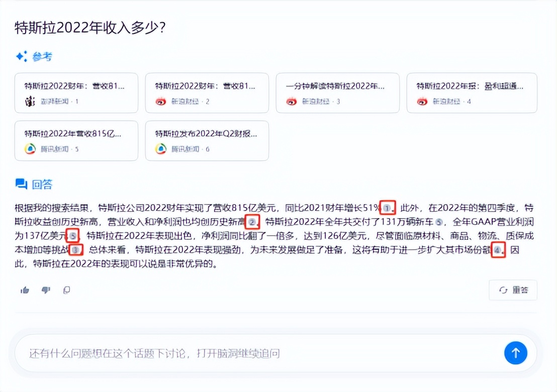This screenshot has width=557, height=392.
Task: Give the answer a thumbs down
Action: point(46,290)
